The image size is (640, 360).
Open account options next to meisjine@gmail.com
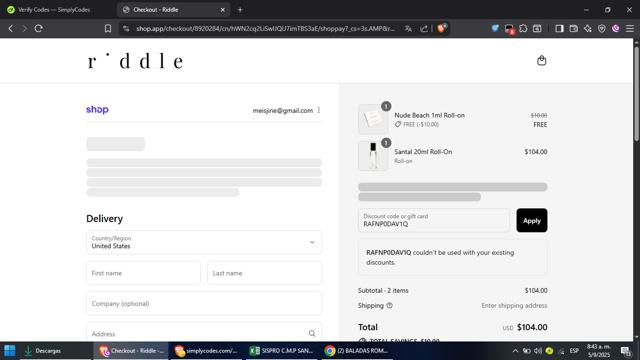tap(319, 110)
